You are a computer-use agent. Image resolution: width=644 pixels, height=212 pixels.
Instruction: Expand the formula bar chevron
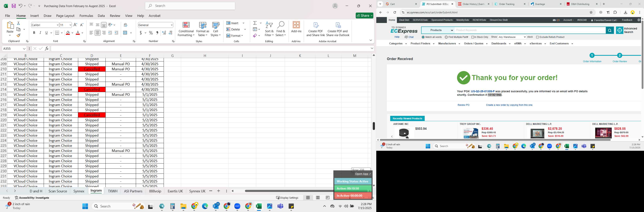[372, 48]
